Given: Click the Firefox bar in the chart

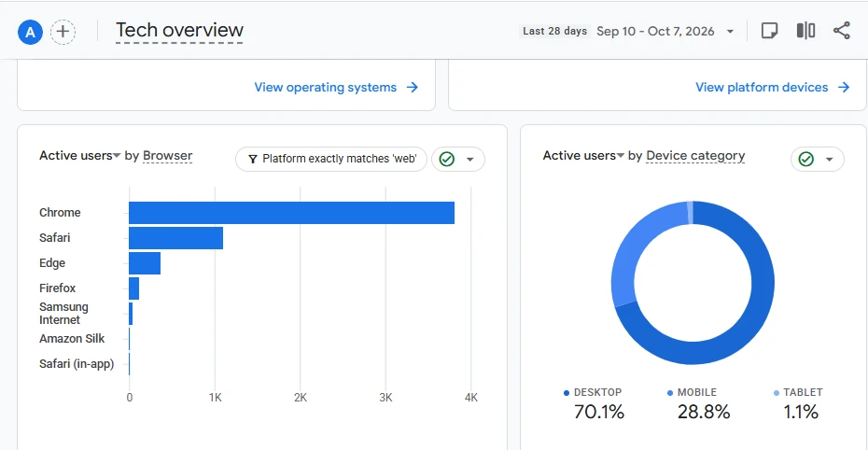Looking at the screenshot, I should (x=134, y=288).
